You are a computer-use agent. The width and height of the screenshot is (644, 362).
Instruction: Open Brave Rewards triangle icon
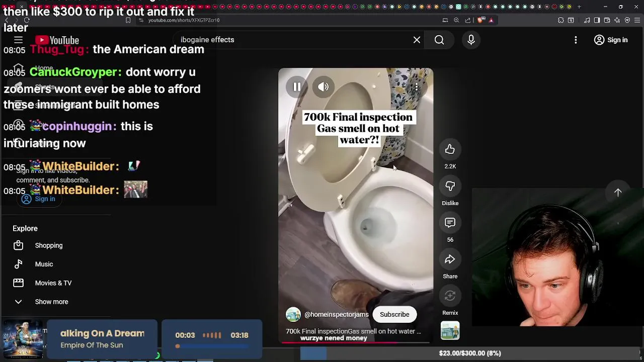(x=491, y=20)
